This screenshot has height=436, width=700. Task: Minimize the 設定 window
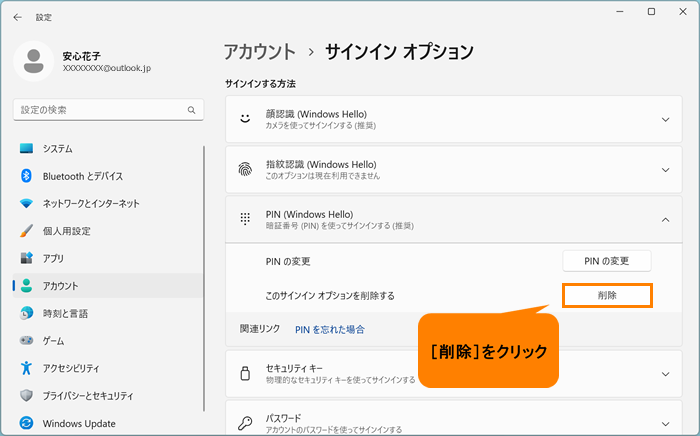tap(620, 12)
